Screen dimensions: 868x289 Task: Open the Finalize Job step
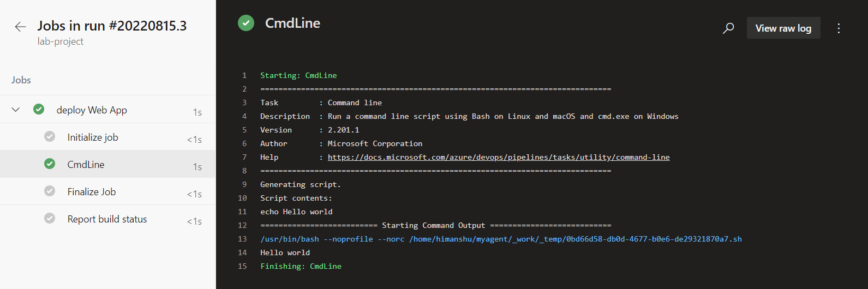tap(107, 191)
